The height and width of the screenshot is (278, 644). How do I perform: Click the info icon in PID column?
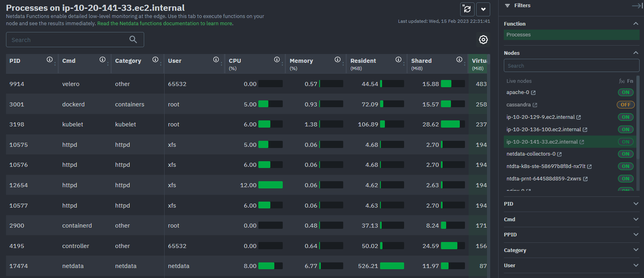pyautogui.click(x=50, y=60)
